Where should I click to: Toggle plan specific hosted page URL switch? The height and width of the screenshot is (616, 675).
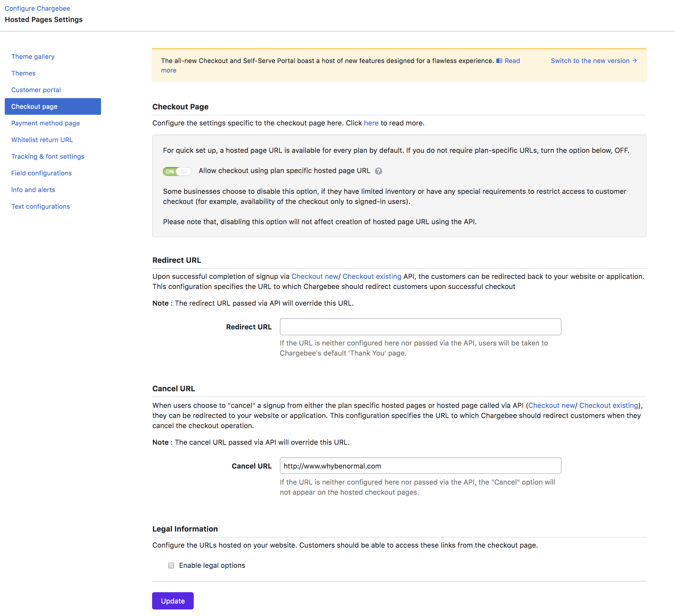[177, 172]
